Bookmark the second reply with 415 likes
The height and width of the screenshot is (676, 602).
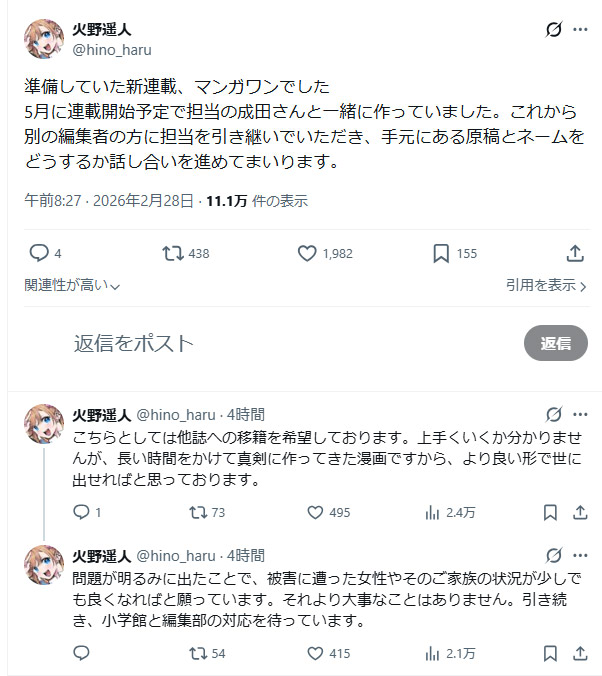click(x=550, y=653)
